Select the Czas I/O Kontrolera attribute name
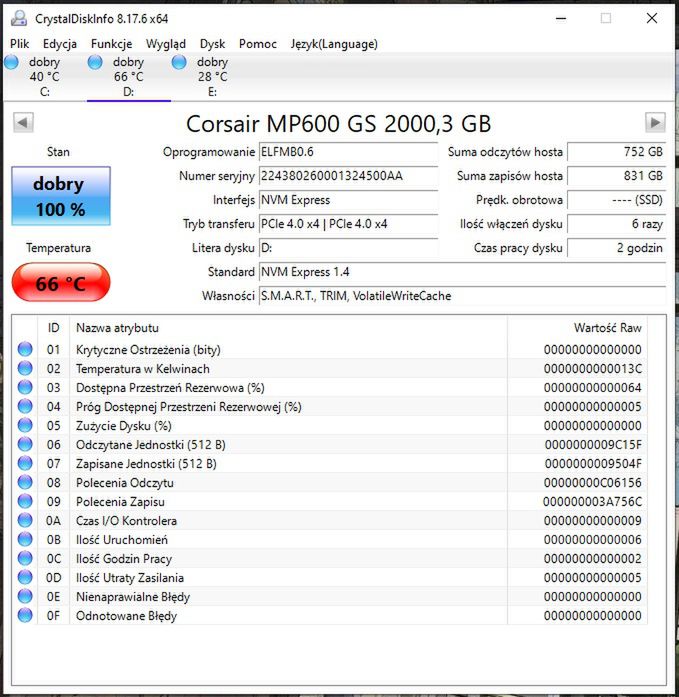Image resolution: width=679 pixels, height=697 pixels. pyautogui.click(x=126, y=521)
